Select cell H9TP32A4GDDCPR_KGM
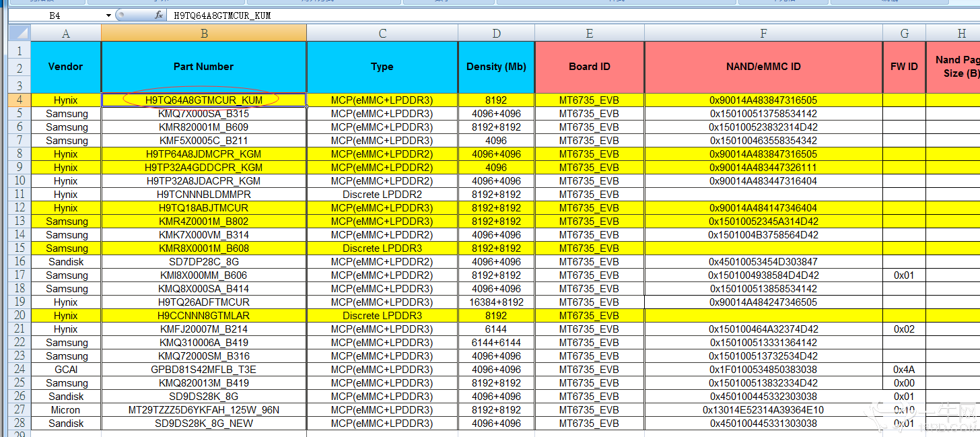 pyautogui.click(x=204, y=168)
